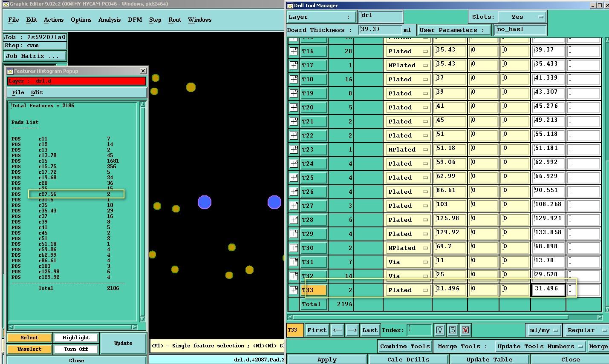Viewport: 609px width, 364px height.
Task: Click the light bulb icon next to Index field
Action: (x=440, y=330)
